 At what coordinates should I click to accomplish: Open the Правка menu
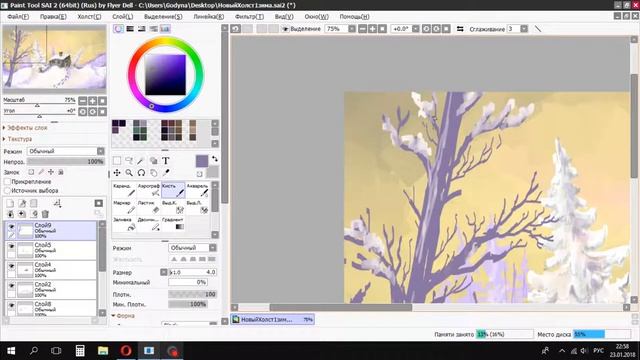[53, 17]
